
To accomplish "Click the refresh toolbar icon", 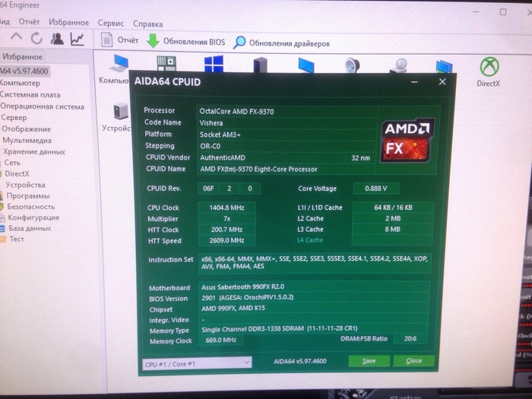I will click(36, 38).
